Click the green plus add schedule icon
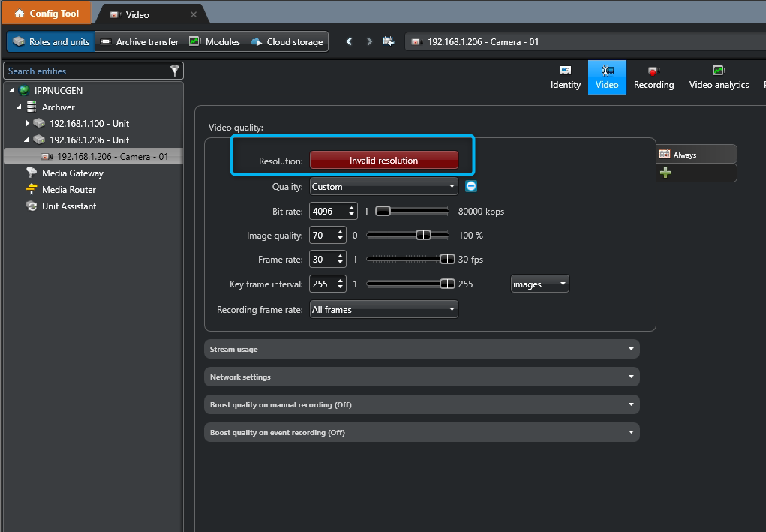This screenshot has height=532, width=766. [665, 173]
